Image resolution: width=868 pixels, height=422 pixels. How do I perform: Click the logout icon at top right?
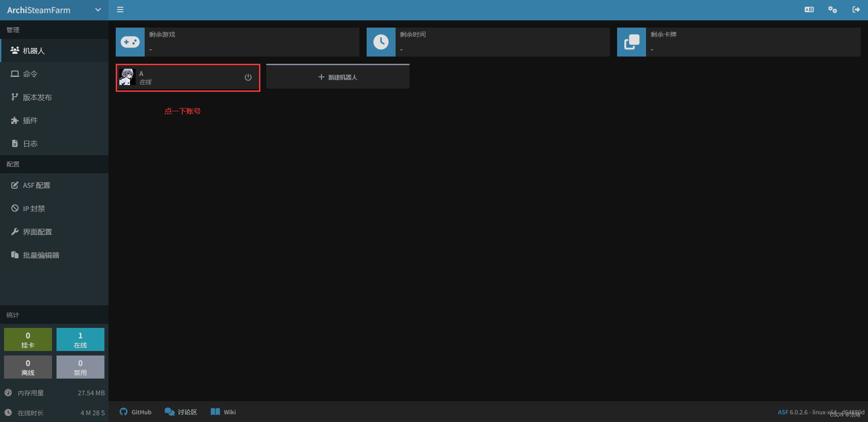856,9
